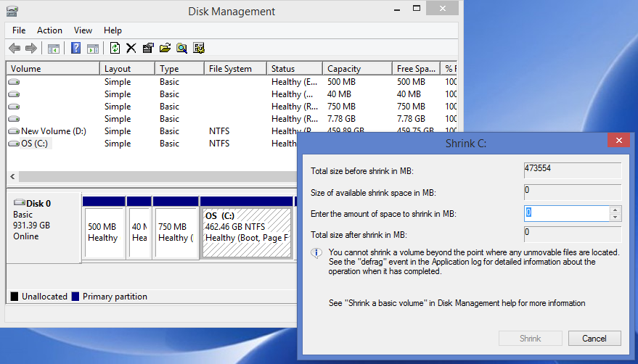Click the Forward arrow in toolbar
Screen dimensions: 638x364
30,49
